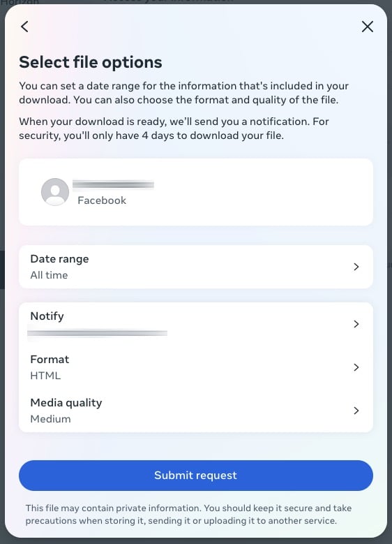Click the private information disclaimer text
This screenshot has width=392, height=544.
[188, 514]
